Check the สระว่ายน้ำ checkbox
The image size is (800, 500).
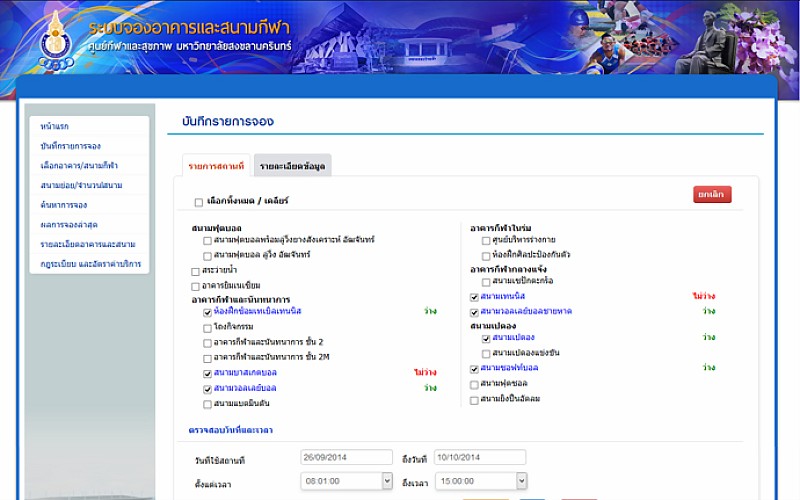(x=195, y=271)
